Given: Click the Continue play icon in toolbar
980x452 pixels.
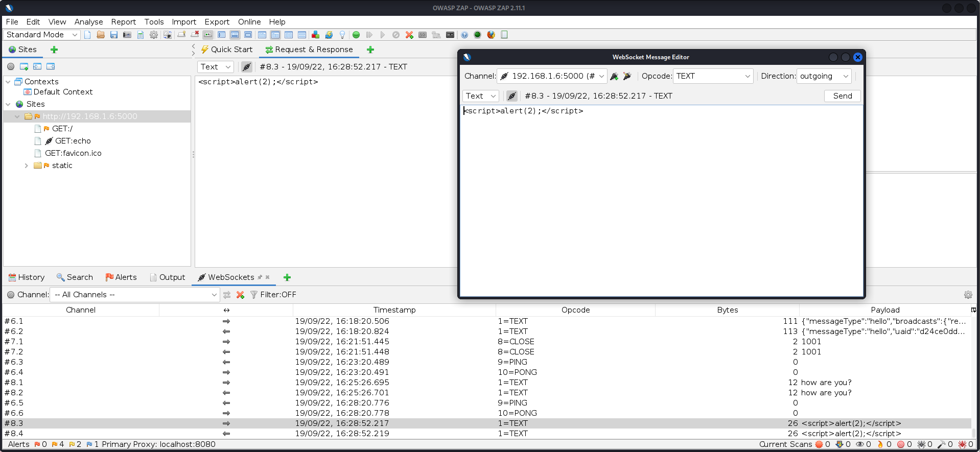Looking at the screenshot, I should point(383,35).
